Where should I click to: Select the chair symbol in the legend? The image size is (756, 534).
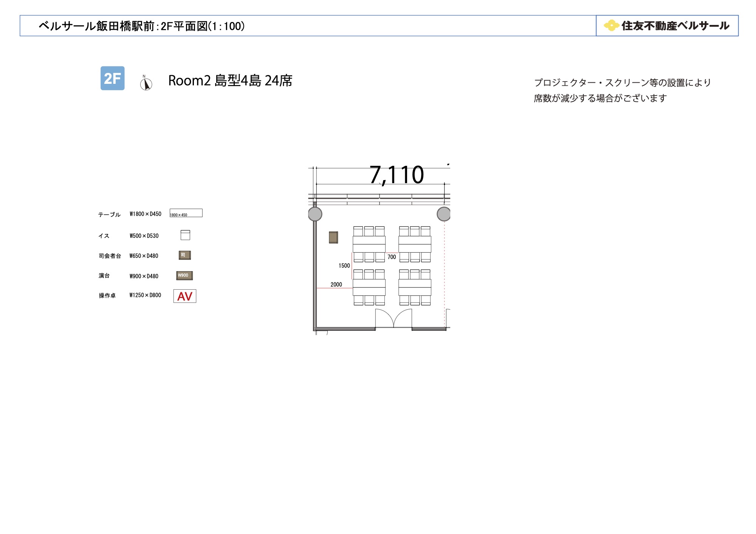(x=185, y=235)
